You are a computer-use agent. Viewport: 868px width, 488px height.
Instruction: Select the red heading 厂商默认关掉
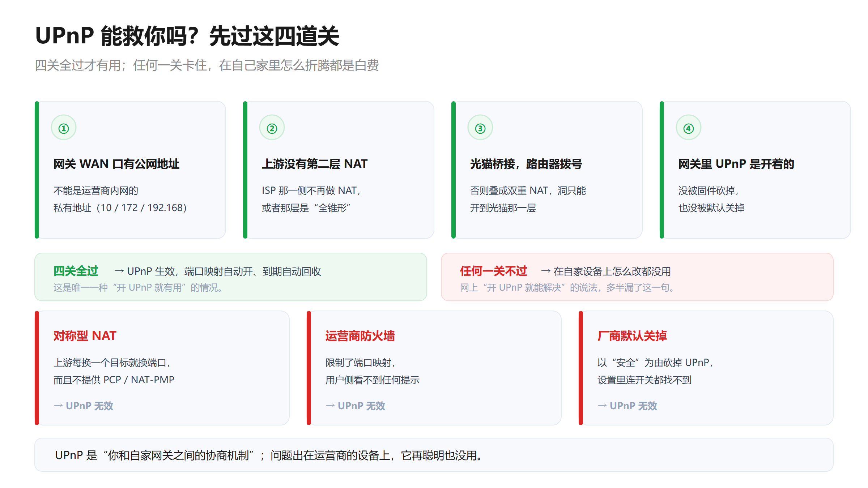click(x=632, y=336)
